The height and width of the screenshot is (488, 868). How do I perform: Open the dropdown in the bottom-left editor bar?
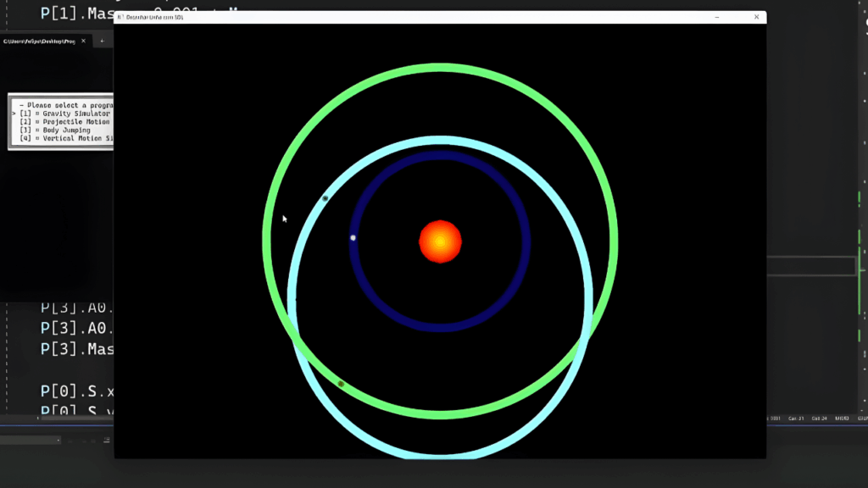tap(58, 440)
